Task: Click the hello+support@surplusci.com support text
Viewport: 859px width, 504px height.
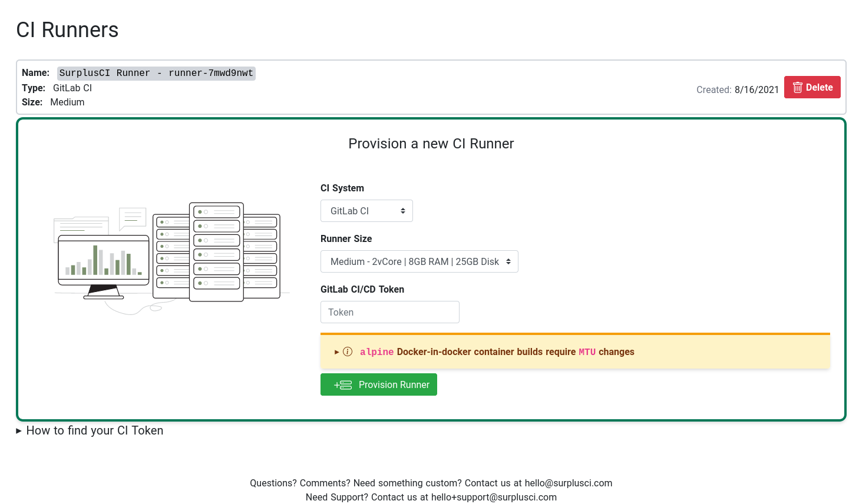Action: click(x=494, y=497)
